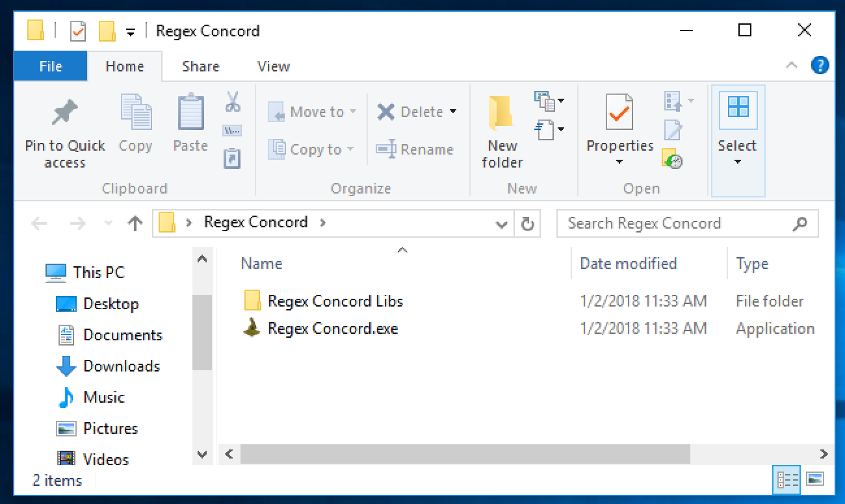
Task: Collapse the ribbon with the chevron
Action: point(792,66)
